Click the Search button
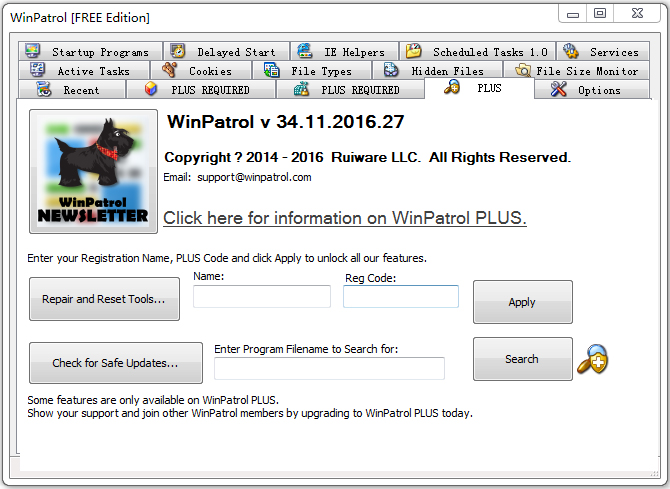 (x=523, y=359)
